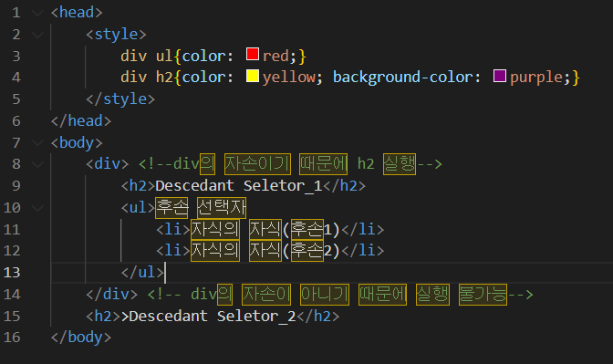The height and width of the screenshot is (364, 613).
Task: Open the yellow color swatch picker
Action: [x=253, y=76]
